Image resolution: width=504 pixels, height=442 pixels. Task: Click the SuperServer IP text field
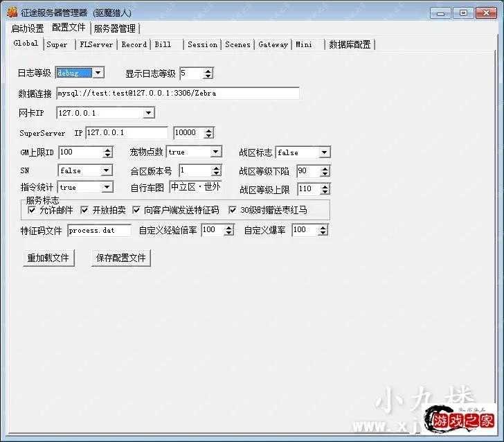point(127,132)
